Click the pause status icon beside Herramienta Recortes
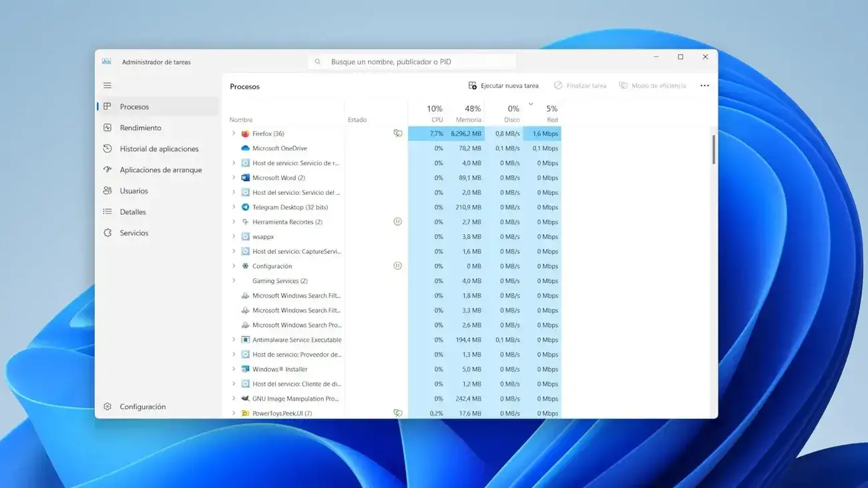Screen dimensions: 868x488 (x=397, y=221)
